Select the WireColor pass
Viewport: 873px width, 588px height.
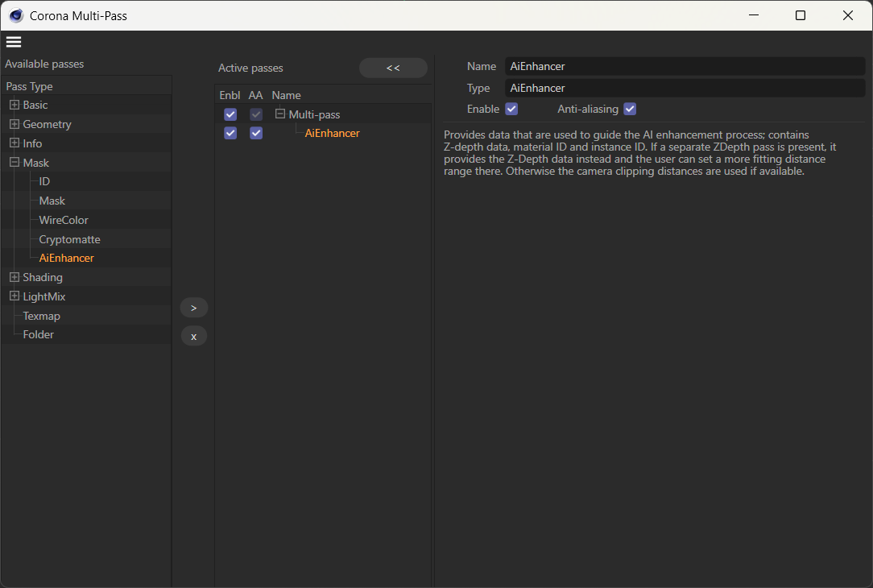[64, 220]
